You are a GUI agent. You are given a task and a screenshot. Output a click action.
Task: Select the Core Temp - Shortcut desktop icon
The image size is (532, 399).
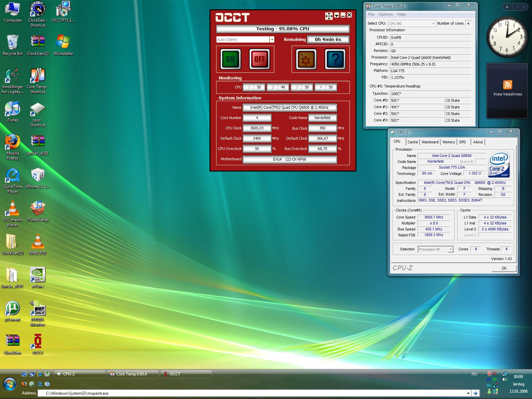click(x=38, y=81)
